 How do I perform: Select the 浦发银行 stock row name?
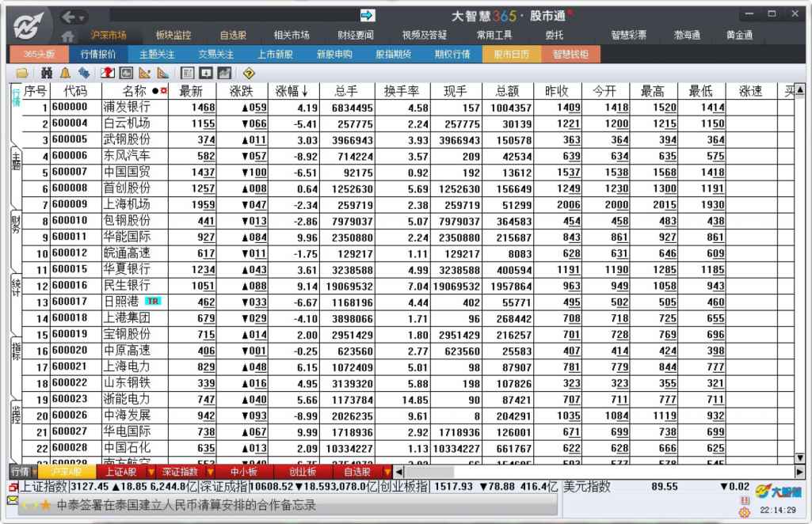(127, 107)
